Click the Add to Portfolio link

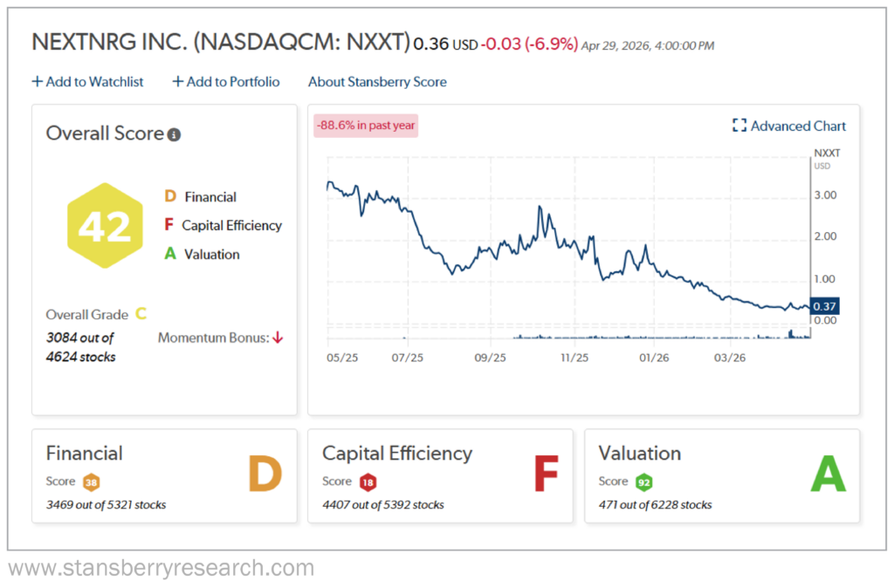tap(226, 82)
